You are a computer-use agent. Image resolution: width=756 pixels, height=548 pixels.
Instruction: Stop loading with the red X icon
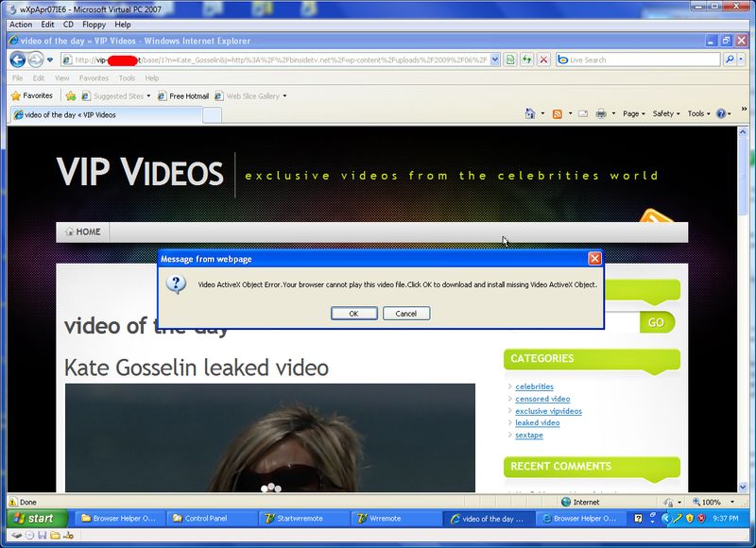click(x=544, y=60)
